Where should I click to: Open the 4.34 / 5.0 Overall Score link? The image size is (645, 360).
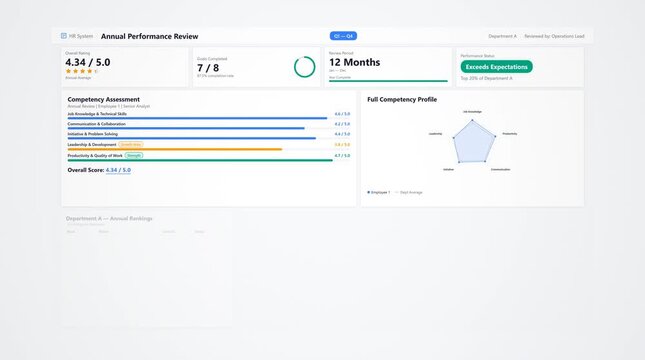coord(118,170)
